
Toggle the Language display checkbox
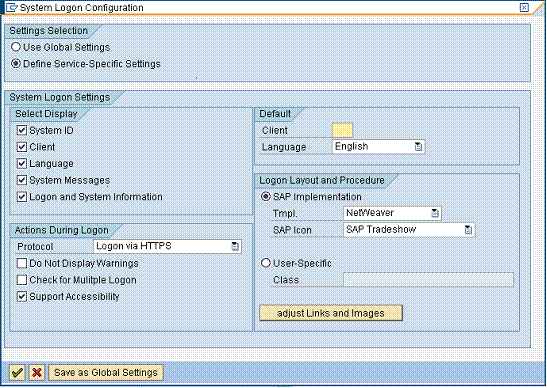click(x=22, y=164)
